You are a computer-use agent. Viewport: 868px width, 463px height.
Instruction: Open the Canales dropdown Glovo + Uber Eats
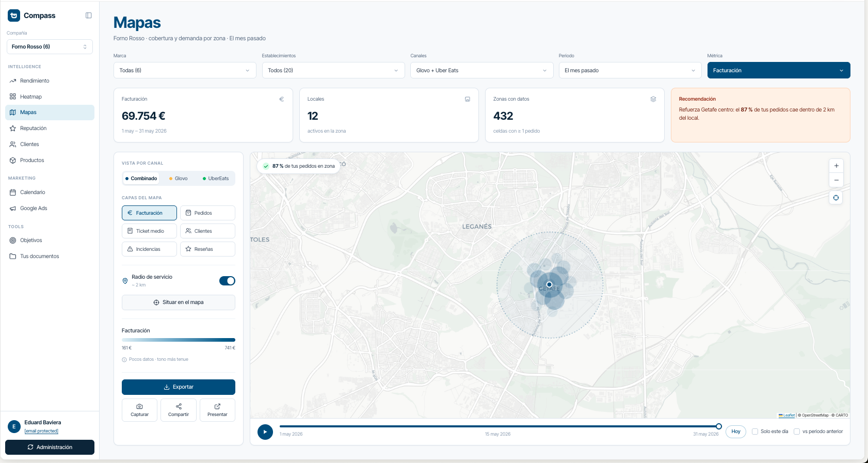tap(482, 70)
